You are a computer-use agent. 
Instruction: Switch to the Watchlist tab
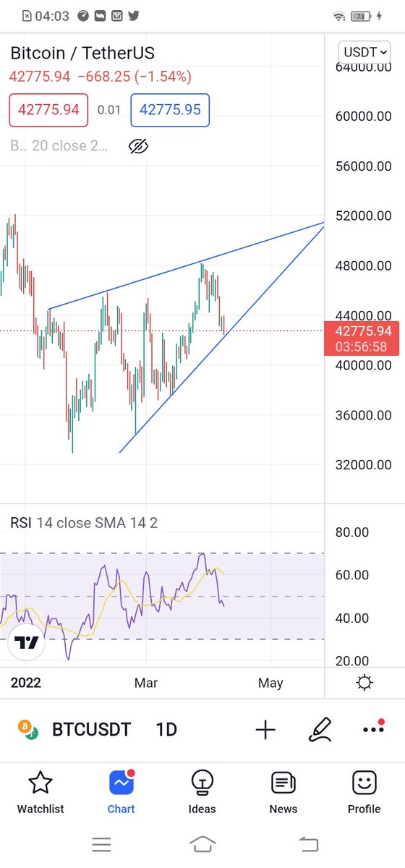point(40,792)
